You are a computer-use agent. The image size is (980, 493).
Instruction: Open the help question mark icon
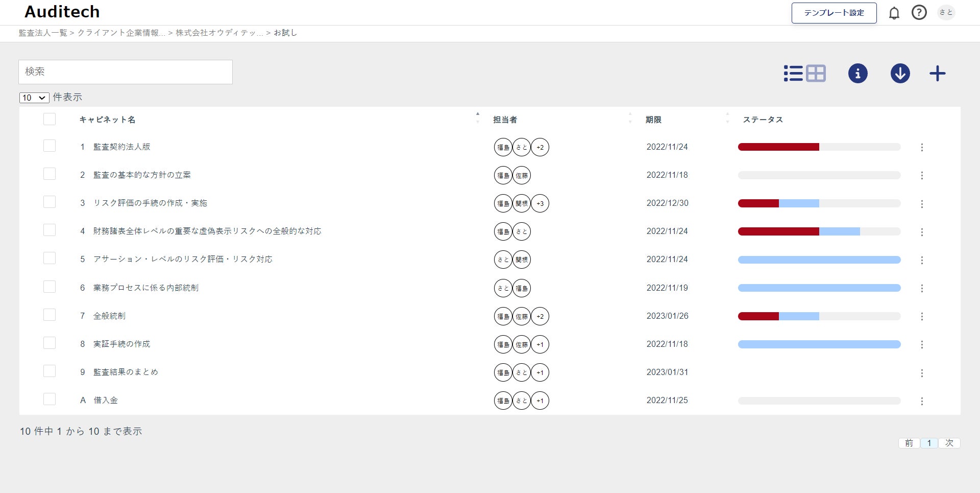tap(919, 12)
